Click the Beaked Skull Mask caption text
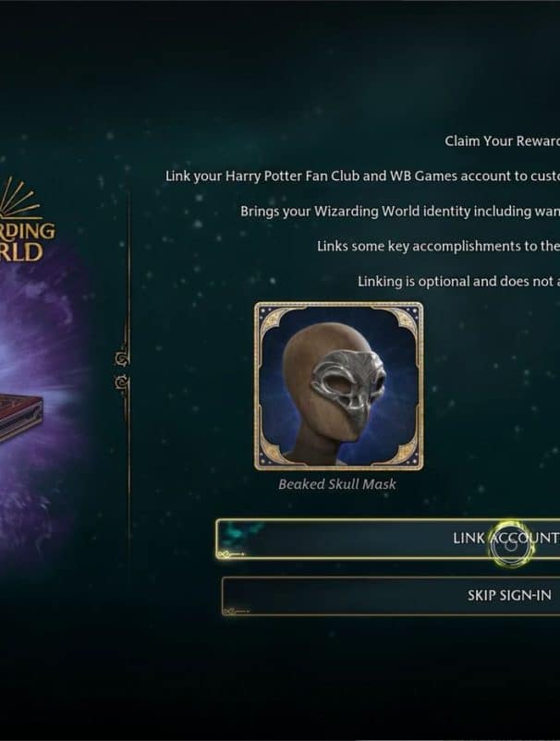Viewport: 560px width, 741px height. point(337,484)
